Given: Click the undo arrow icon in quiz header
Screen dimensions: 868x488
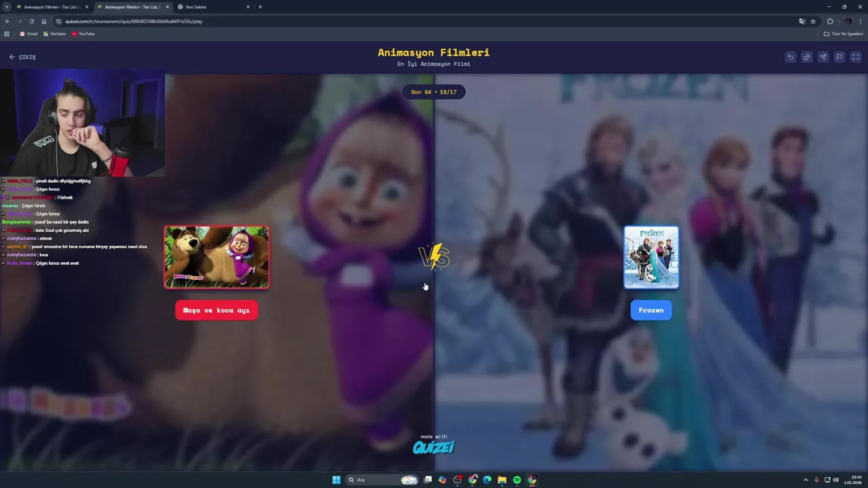Looking at the screenshot, I should 790,57.
